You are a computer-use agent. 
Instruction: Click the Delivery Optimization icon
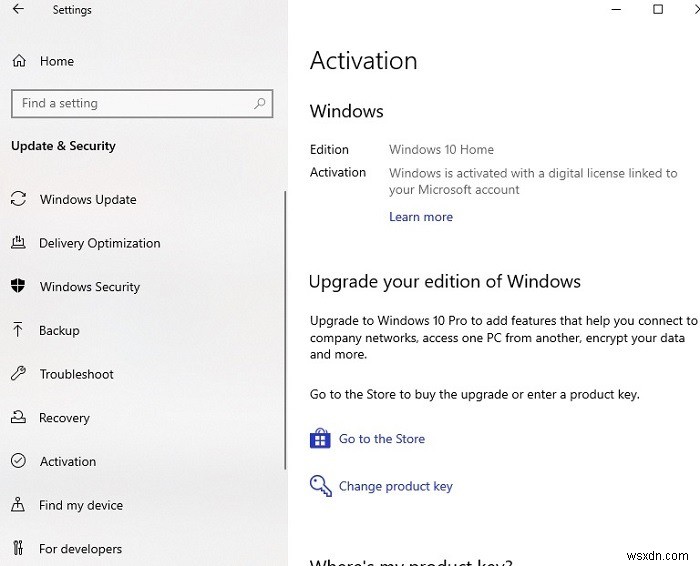point(18,242)
